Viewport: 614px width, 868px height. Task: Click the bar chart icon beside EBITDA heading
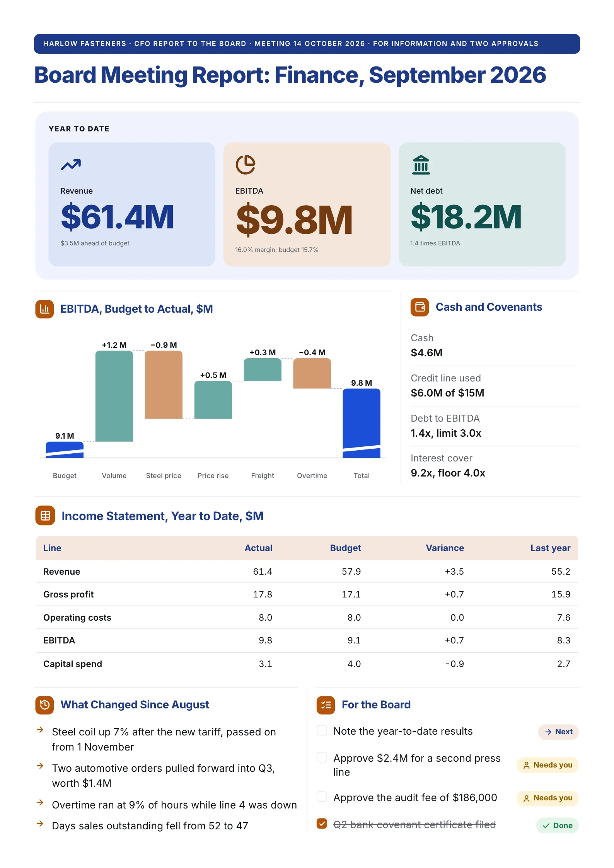pyautogui.click(x=44, y=309)
